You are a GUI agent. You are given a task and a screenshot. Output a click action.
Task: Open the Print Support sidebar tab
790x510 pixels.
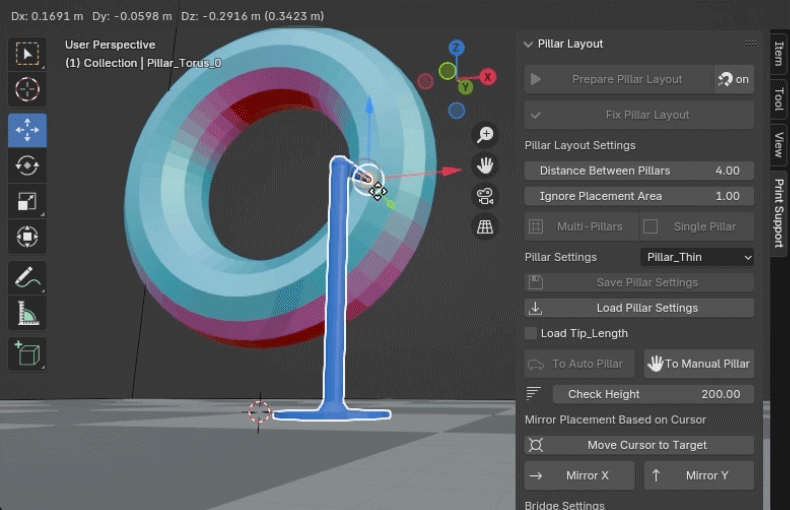pos(779,213)
